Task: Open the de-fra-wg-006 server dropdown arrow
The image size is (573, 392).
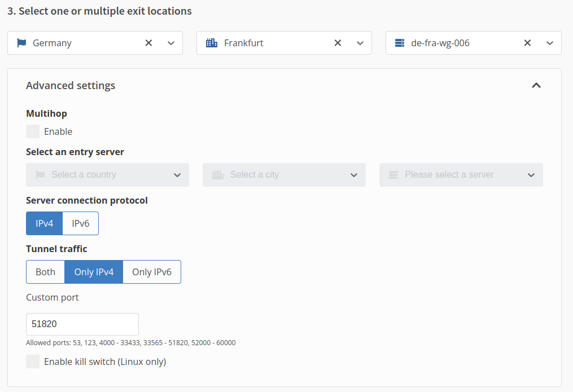Action: pyautogui.click(x=550, y=43)
